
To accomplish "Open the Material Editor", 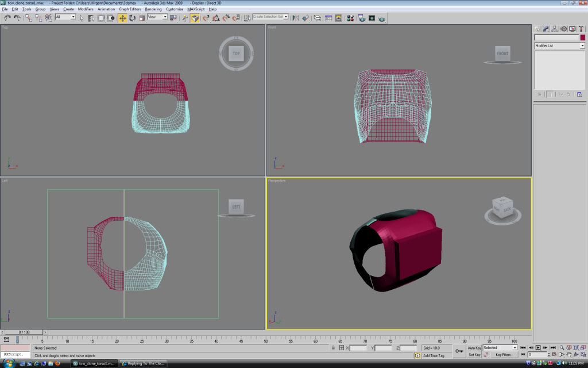I will [x=350, y=18].
